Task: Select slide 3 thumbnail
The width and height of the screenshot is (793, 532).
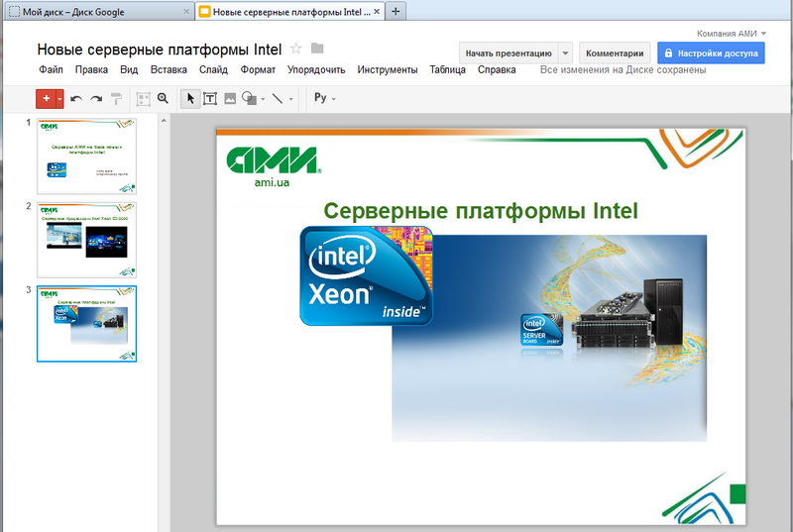Action: (86, 324)
